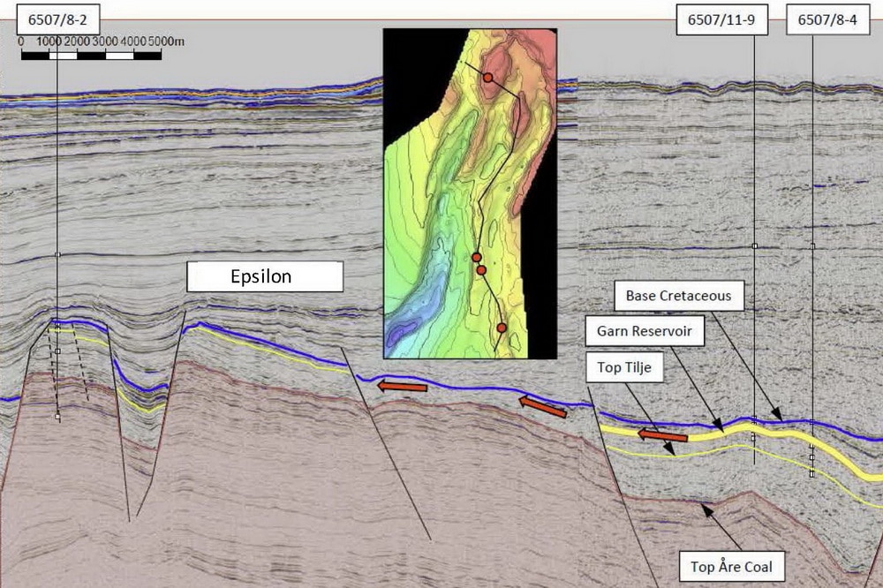Click the distance scale bar

click(x=91, y=56)
